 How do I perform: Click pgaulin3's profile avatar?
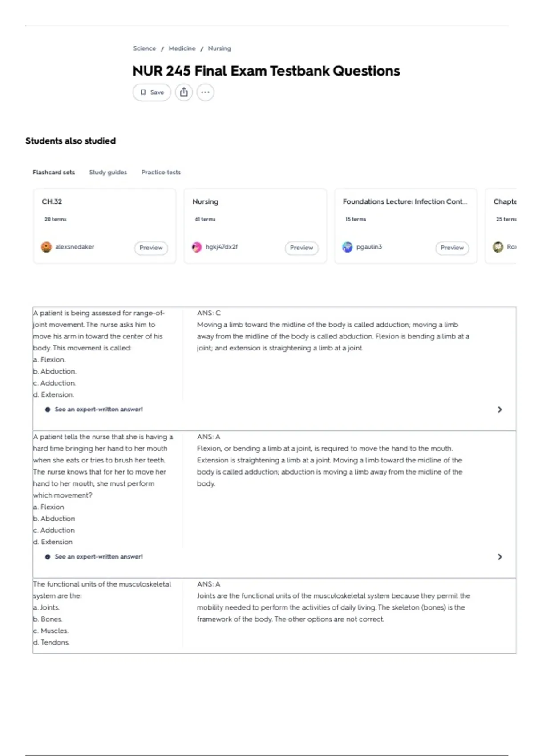pos(347,247)
